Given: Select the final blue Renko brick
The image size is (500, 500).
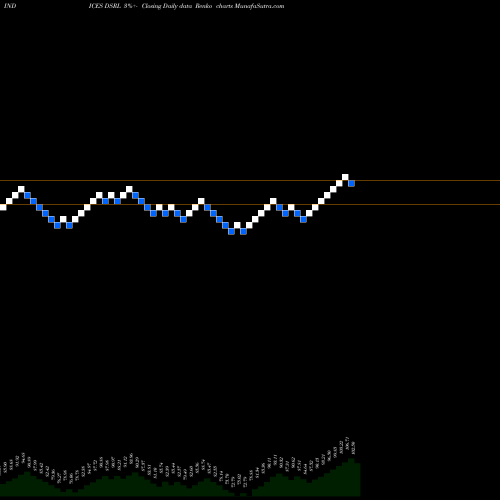Looking at the screenshot, I should click(x=351, y=183).
